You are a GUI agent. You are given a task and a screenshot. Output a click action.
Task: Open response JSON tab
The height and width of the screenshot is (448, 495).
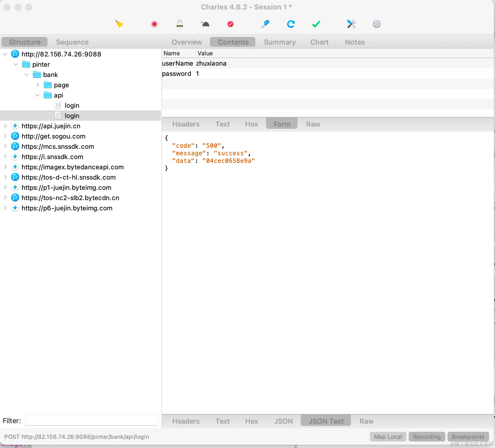click(283, 421)
